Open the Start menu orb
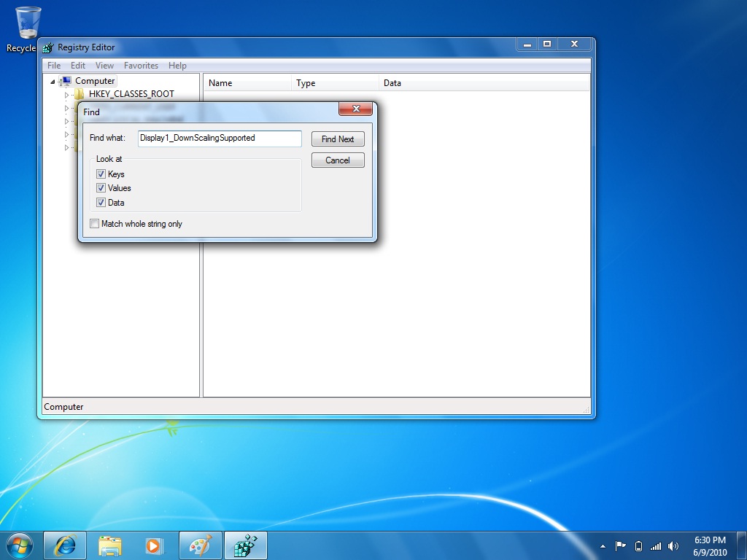Screen dimensions: 747x560 19,545
